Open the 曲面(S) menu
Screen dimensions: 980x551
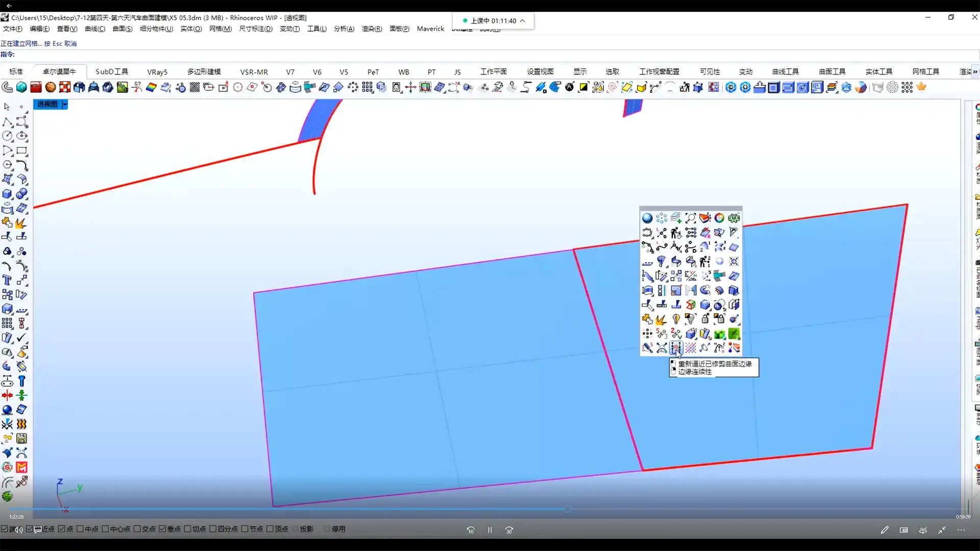click(122, 29)
